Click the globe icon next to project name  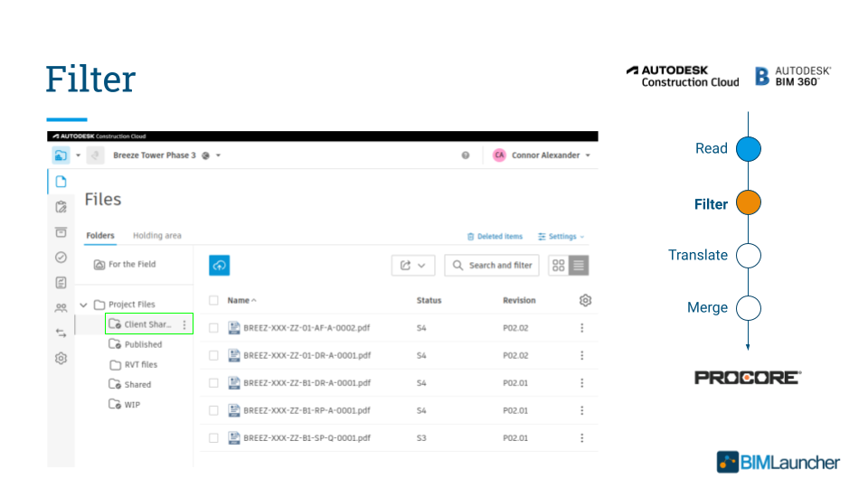(206, 155)
